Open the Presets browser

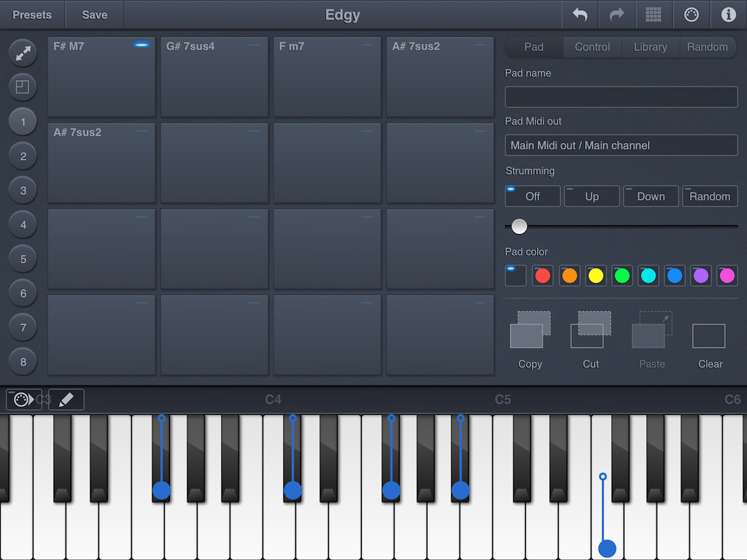[32, 15]
